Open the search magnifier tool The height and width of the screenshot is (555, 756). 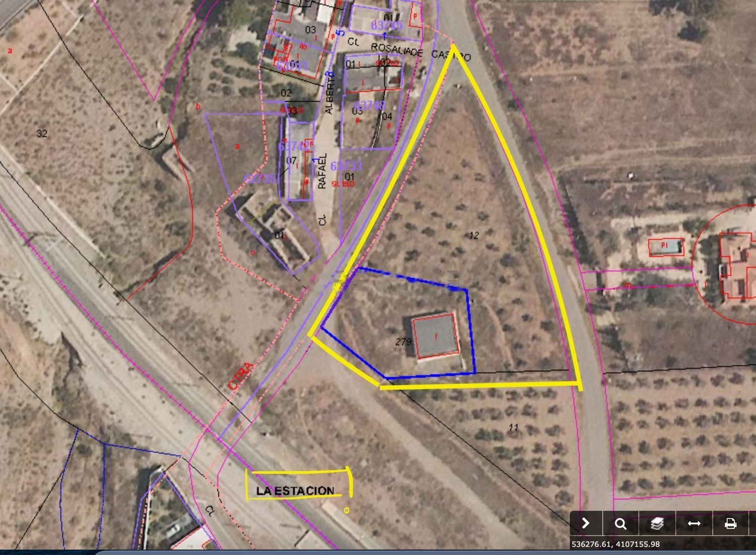coord(620,524)
